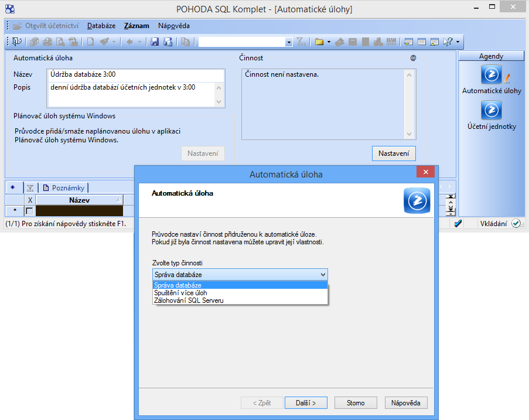Click the greyed paste-copy icon near search box
This screenshot has height=420, width=529.
(x=185, y=42)
